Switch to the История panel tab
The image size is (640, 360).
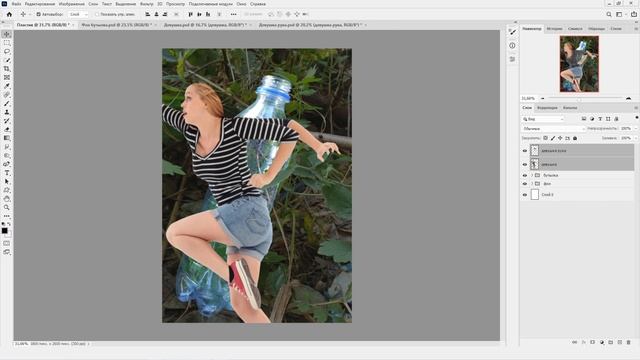[554, 29]
